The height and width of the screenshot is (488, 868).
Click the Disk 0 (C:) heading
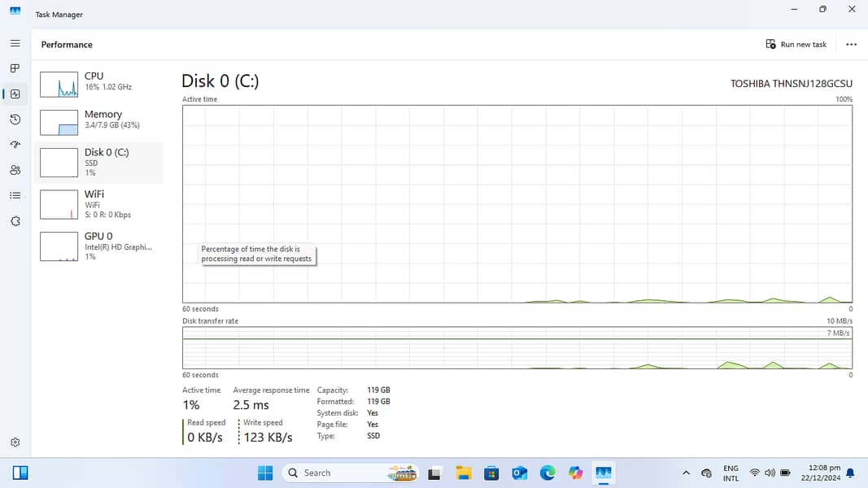(x=220, y=81)
